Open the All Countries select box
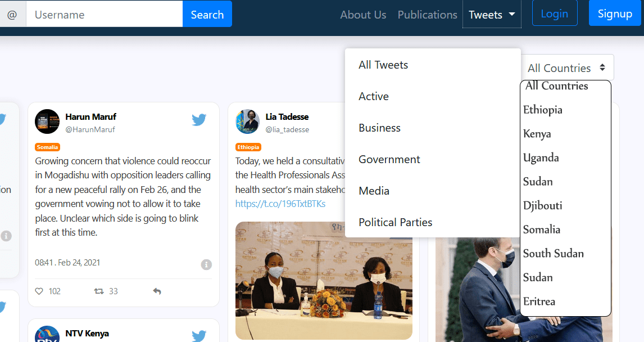 (567, 67)
